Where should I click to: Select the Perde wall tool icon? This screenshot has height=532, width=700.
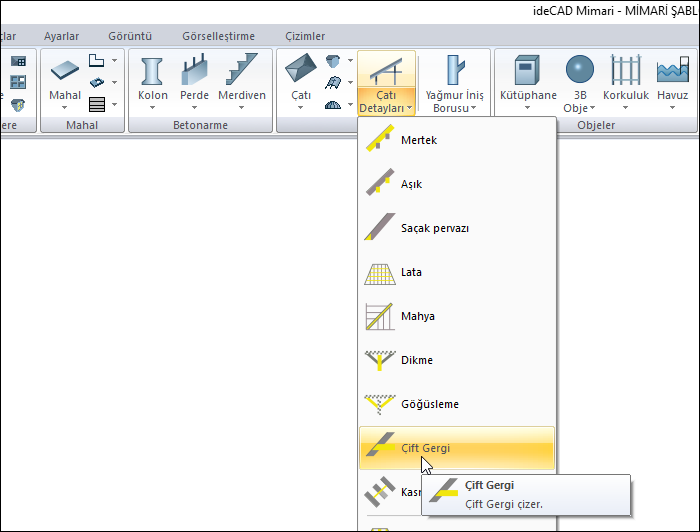point(194,72)
